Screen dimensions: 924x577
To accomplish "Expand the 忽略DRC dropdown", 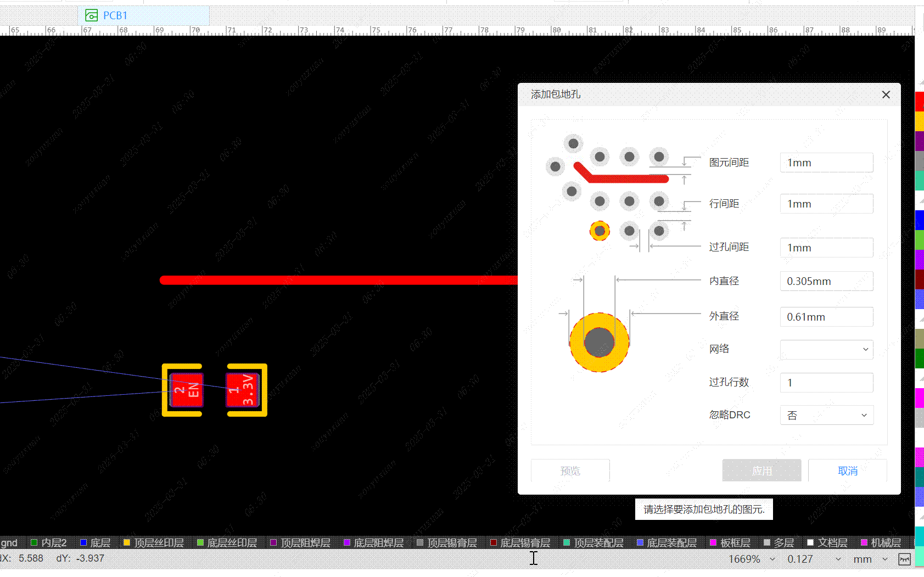I will coord(826,415).
